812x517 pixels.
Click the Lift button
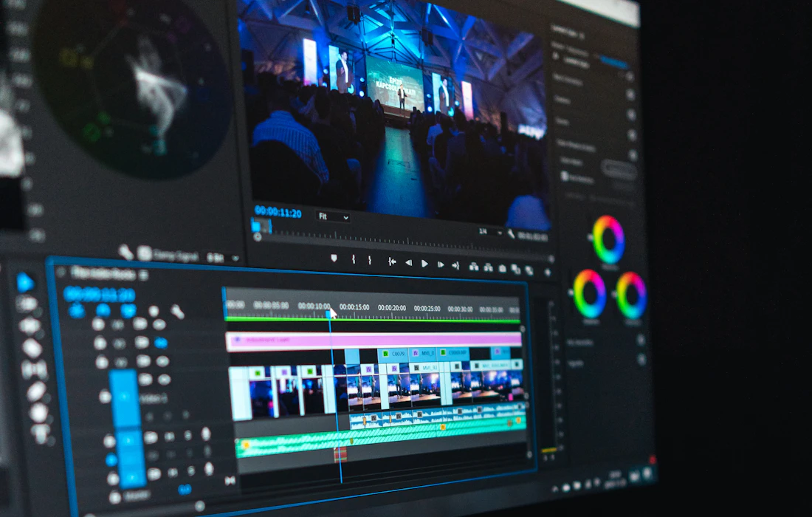[473, 267]
